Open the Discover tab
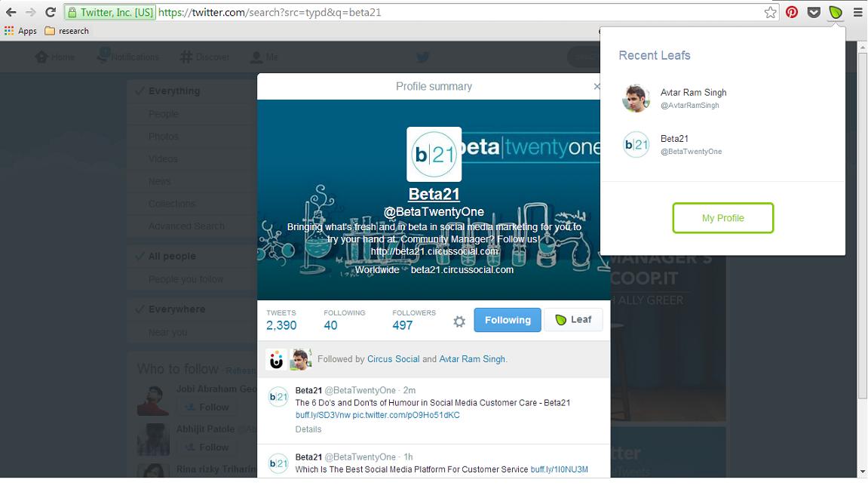The width and height of the screenshot is (868, 495). pos(205,57)
